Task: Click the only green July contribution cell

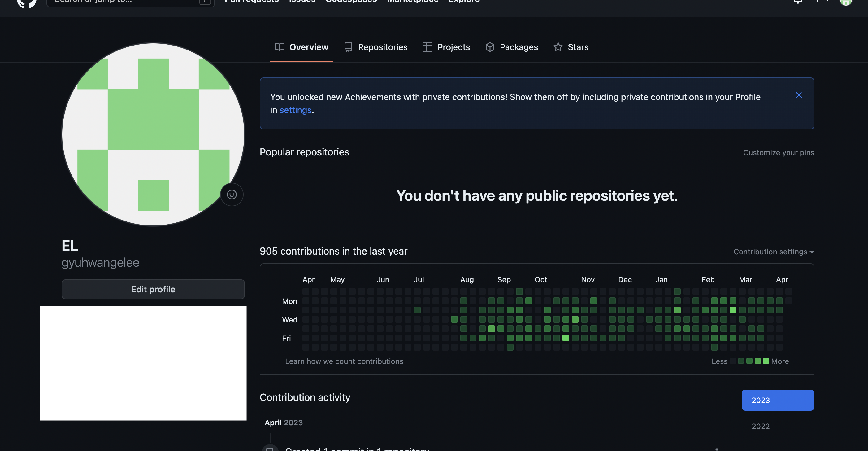Action: (417, 310)
